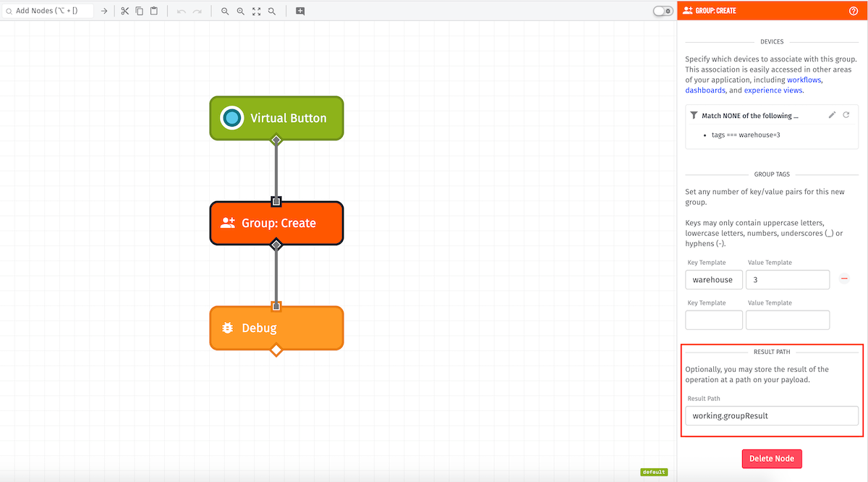Click the arrow icon next to Add Nodes
Screen dimensions: 868x482
tap(104, 11)
